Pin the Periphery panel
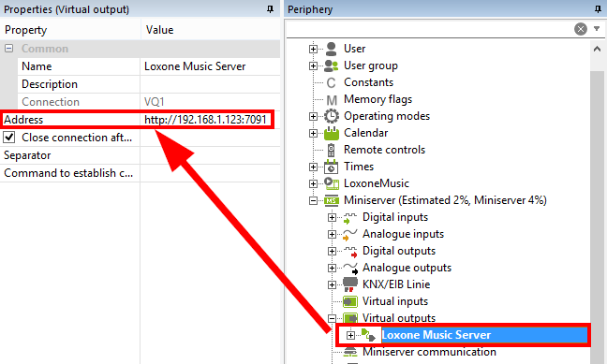 (x=598, y=9)
